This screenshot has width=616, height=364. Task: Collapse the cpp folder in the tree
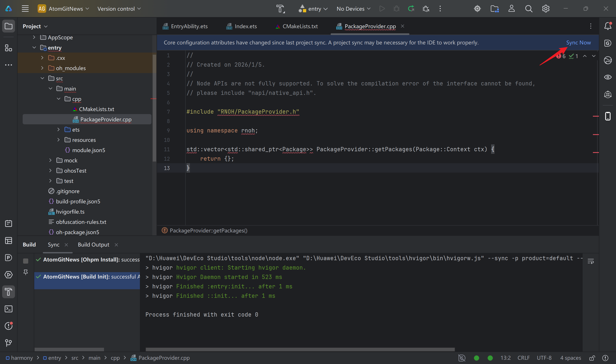coord(58,99)
